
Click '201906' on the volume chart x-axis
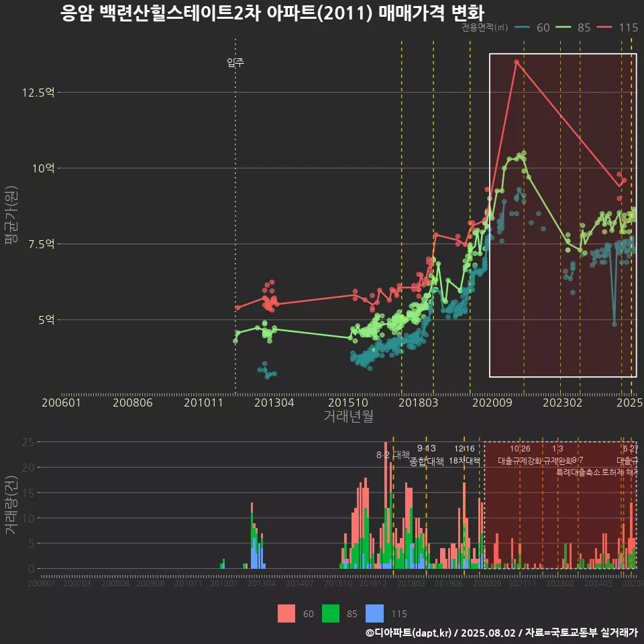tap(449, 583)
